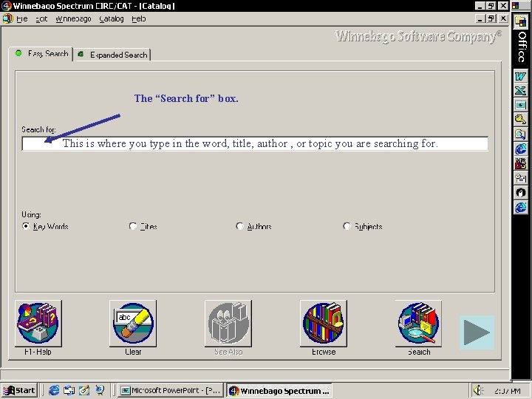Image resolution: width=532 pixels, height=399 pixels.
Task: Click the satellite dish channels icon in taskbar
Action: coord(100,391)
